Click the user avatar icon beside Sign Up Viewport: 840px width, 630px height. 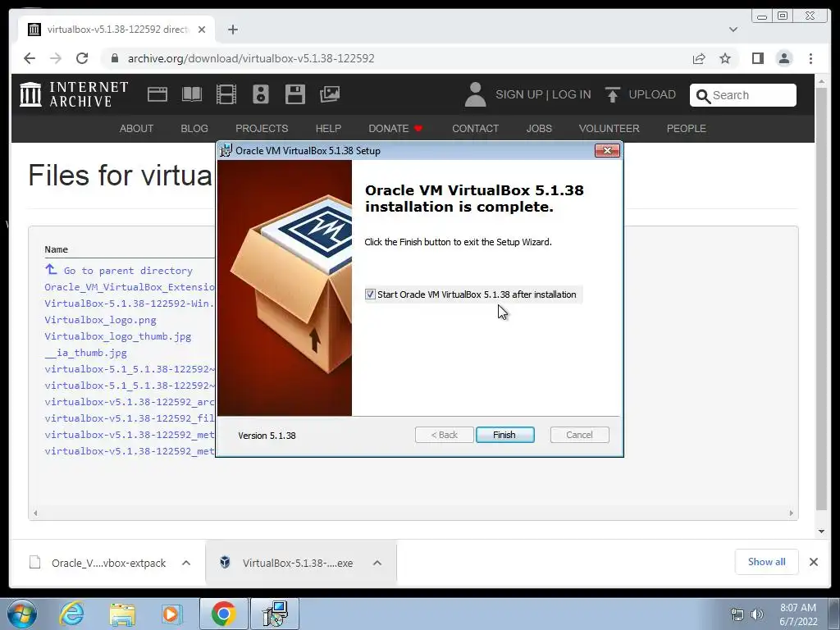pyautogui.click(x=475, y=94)
